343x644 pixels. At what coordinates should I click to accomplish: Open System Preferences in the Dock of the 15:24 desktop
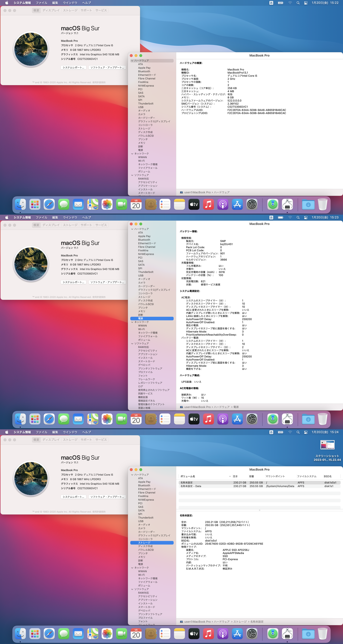(x=252, y=634)
